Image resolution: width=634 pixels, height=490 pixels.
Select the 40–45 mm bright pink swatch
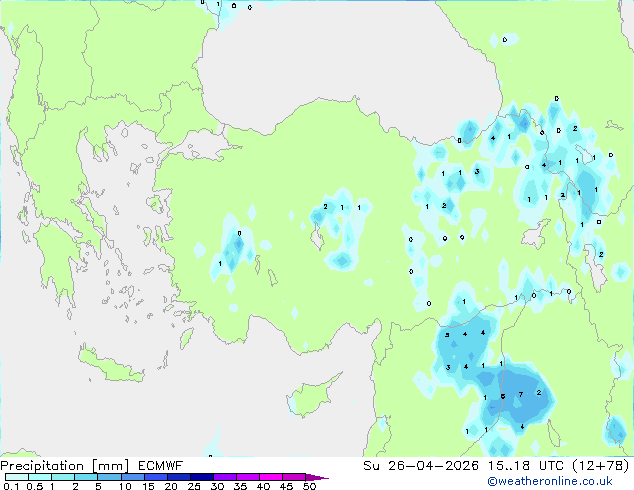[271, 477]
